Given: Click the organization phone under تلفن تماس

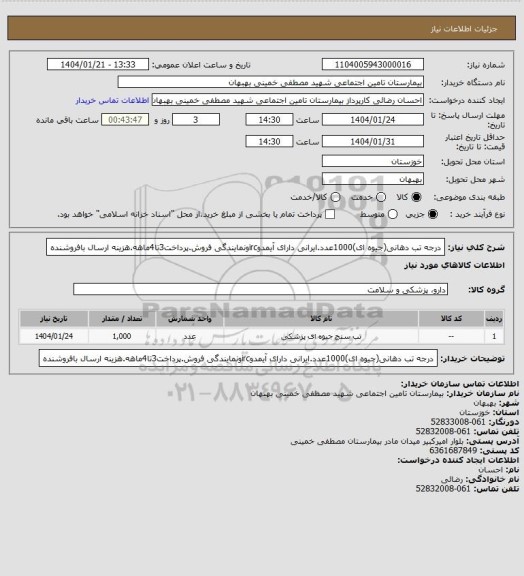Looking at the screenshot, I should (443, 431).
